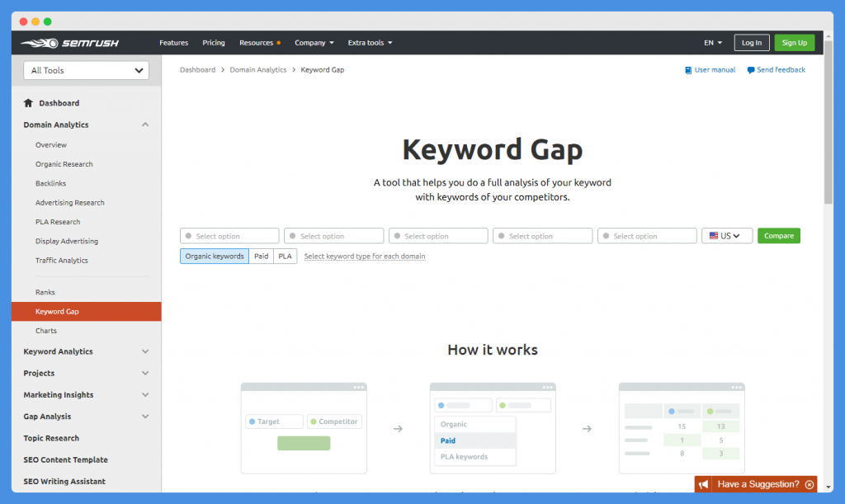845x504 pixels.
Task: Open Traffic Analytics in the sidebar
Action: (61, 261)
